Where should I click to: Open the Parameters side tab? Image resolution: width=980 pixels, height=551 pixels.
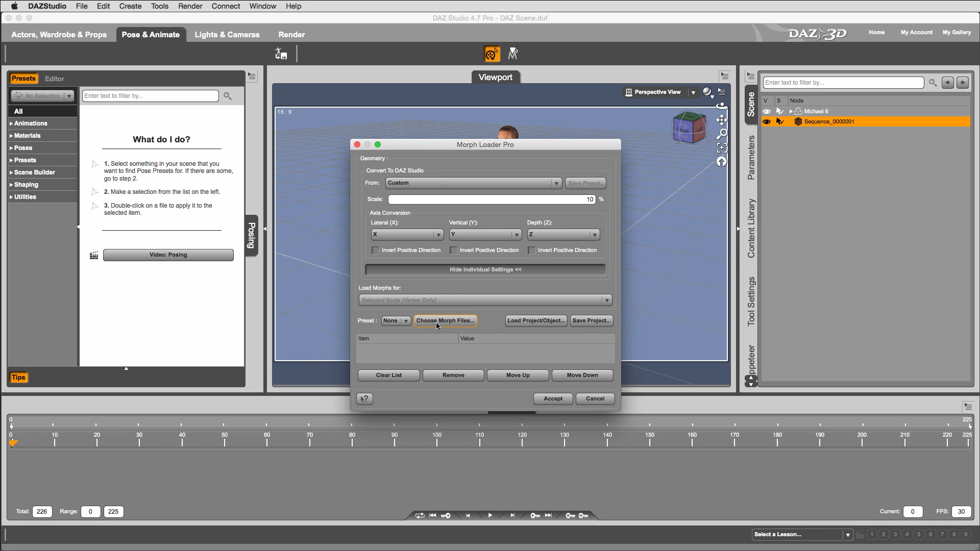(x=751, y=158)
